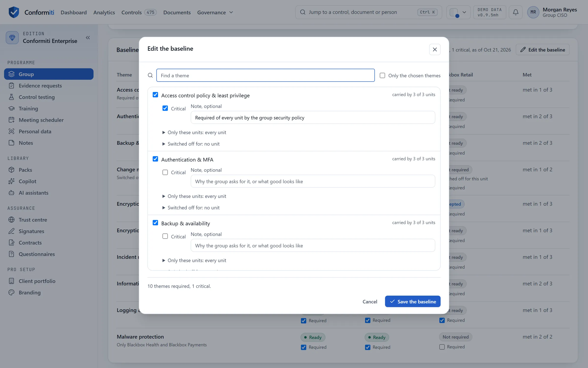The image size is (588, 368).
Task: Uncheck the Authentication & MFA theme
Action: click(x=155, y=159)
